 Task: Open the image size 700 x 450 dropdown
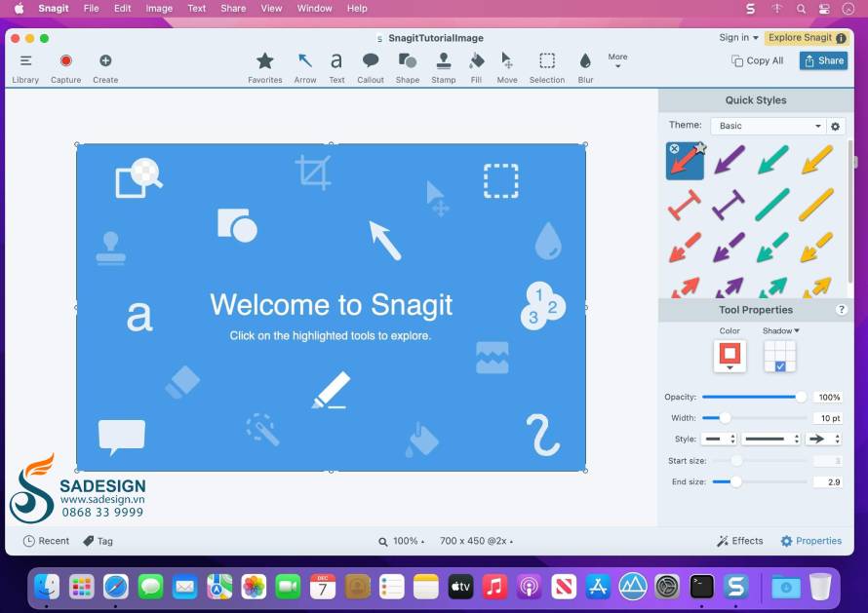pos(476,541)
